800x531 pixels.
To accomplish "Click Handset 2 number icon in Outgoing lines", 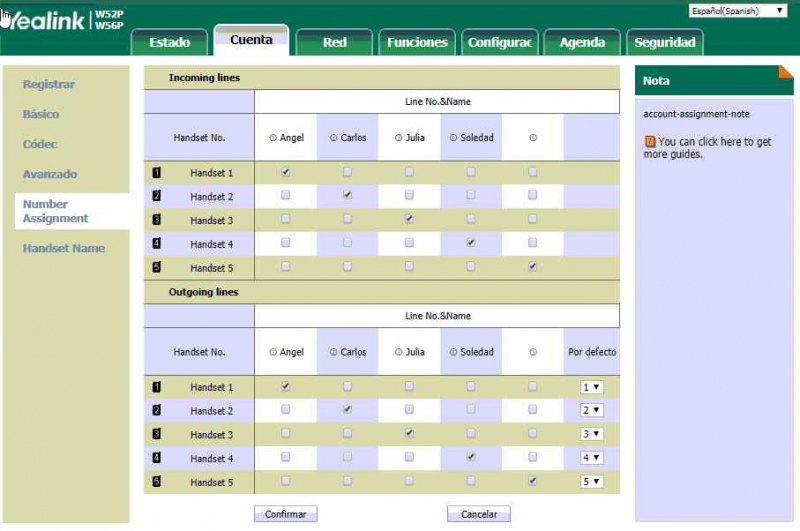I will [x=156, y=410].
